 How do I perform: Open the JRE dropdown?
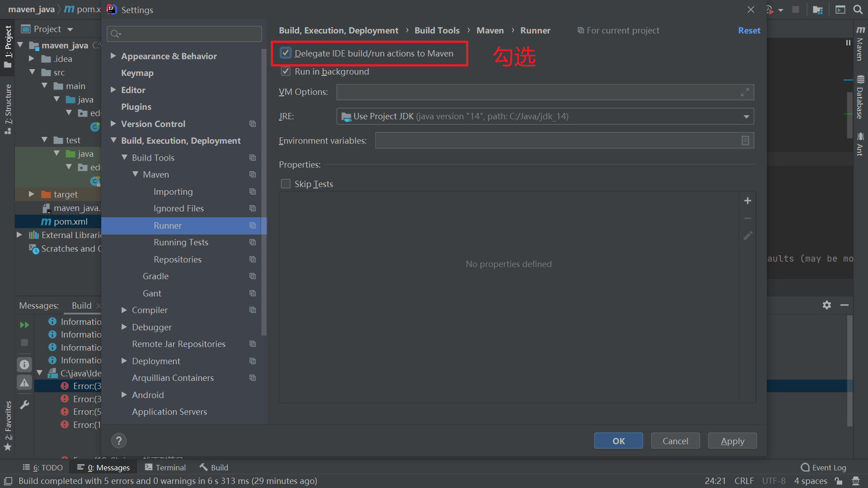(746, 116)
